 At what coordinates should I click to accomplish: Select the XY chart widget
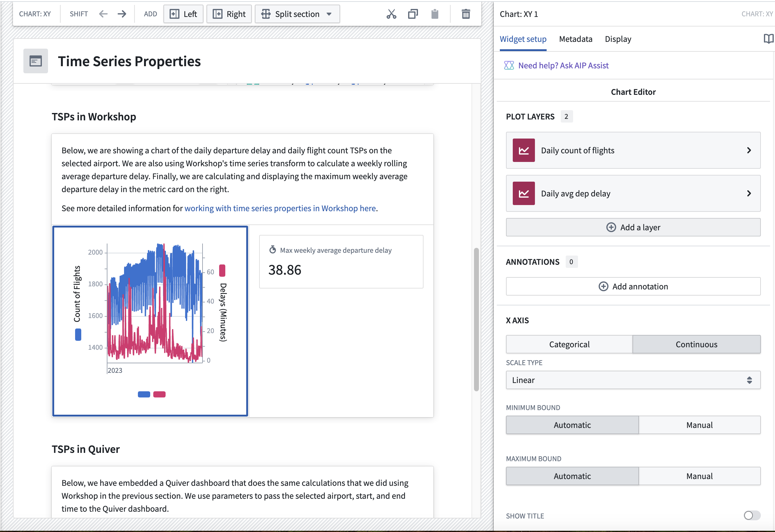click(x=150, y=321)
